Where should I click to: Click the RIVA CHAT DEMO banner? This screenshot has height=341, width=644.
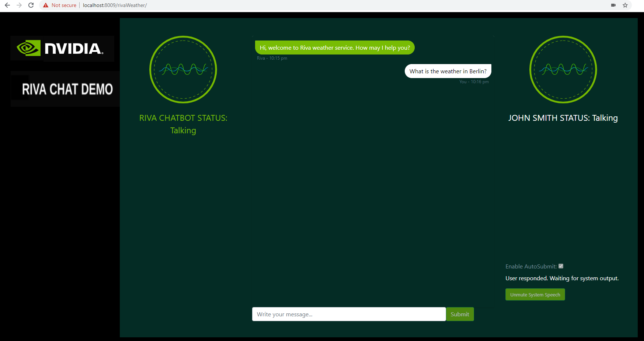(x=65, y=89)
